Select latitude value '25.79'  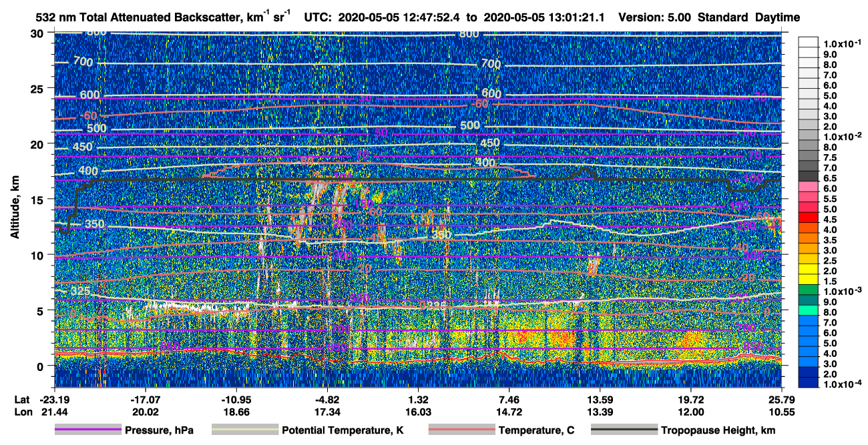coord(781,400)
